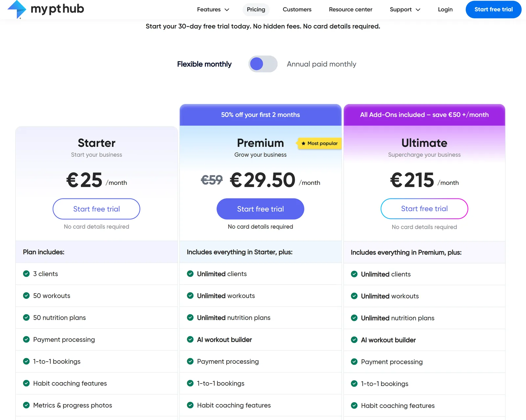Screen dimensions: 526x420
Task: Click the struck-through €59 price
Action: [x=212, y=180]
